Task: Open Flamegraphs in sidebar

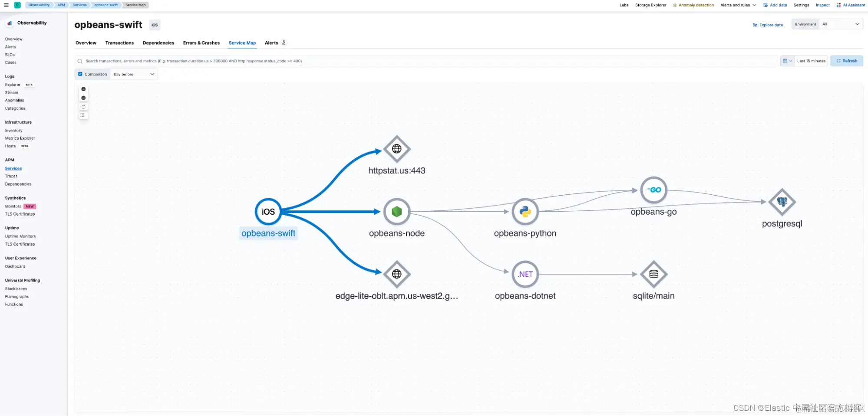Action: coord(17,297)
